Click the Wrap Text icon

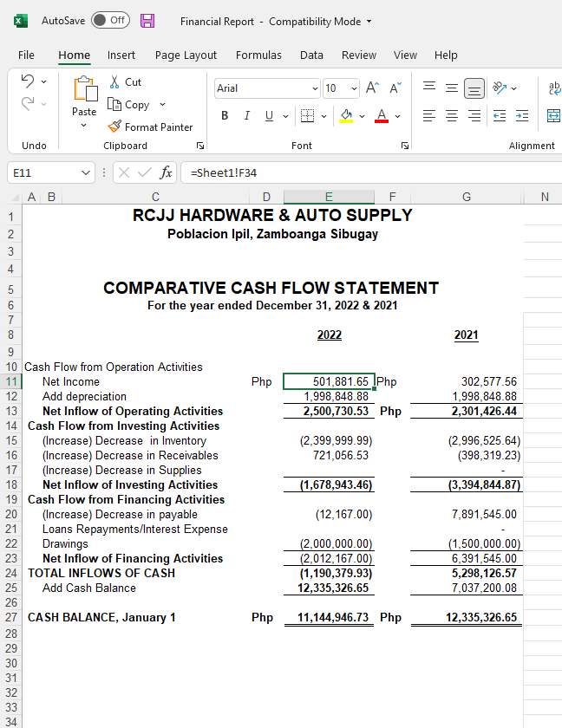554,88
